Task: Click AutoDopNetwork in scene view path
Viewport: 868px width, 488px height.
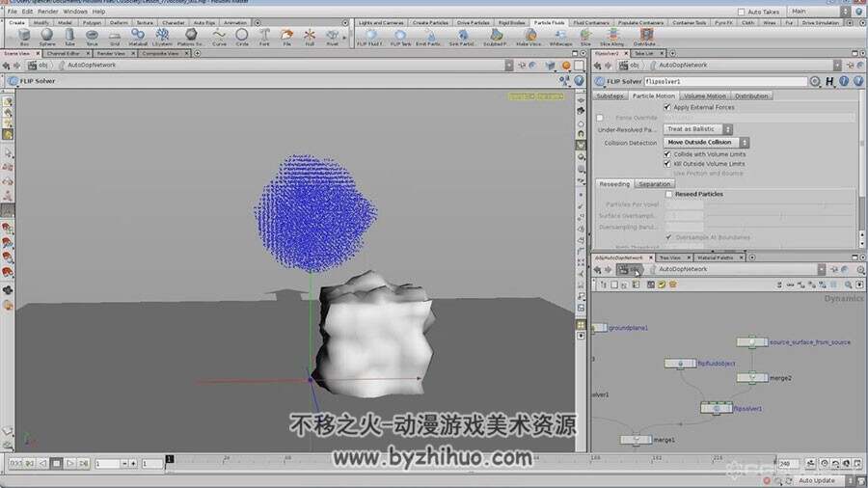Action: [92, 66]
